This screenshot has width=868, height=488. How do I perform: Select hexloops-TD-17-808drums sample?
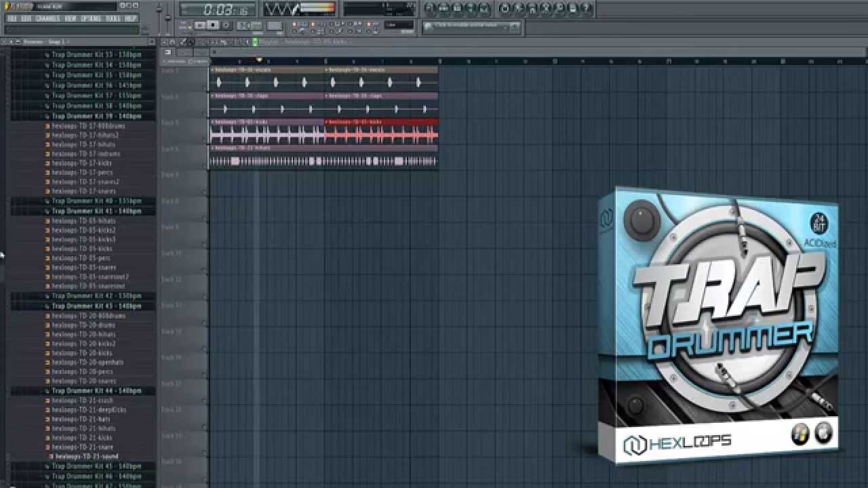(x=88, y=126)
